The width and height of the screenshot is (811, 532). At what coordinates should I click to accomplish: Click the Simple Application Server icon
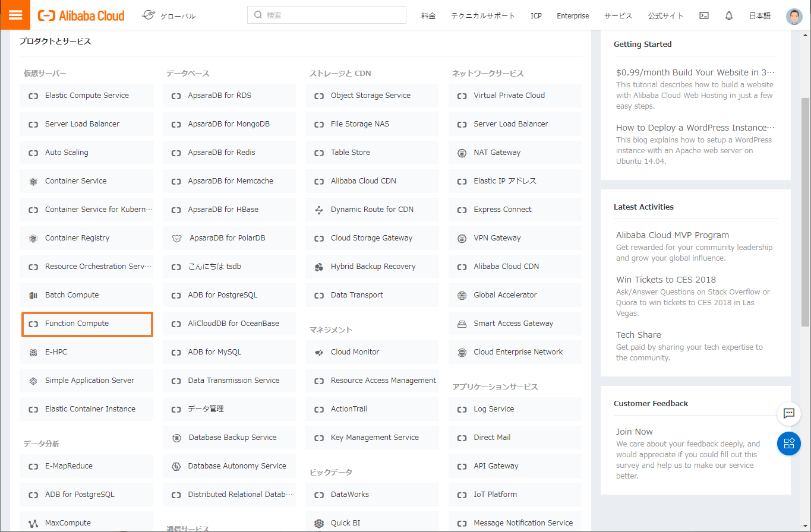coord(33,381)
